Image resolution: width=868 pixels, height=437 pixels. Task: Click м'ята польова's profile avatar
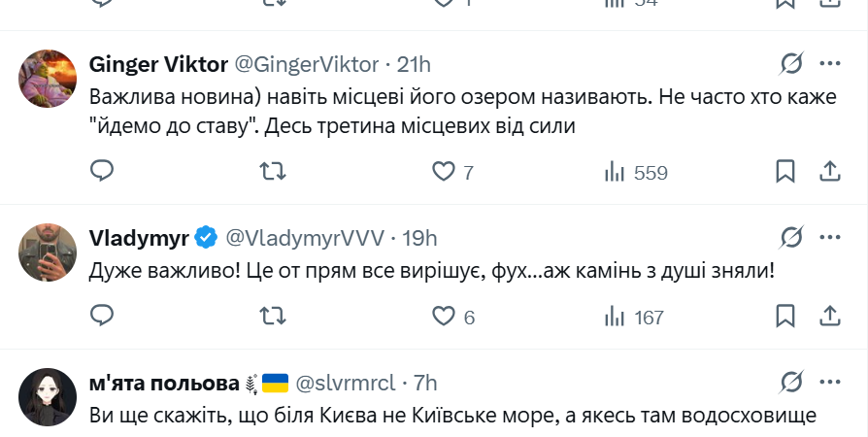pos(48,396)
